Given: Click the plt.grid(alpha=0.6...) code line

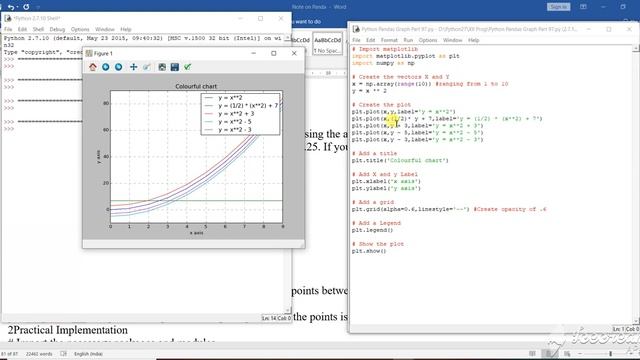Looking at the screenshot, I should [x=449, y=209].
